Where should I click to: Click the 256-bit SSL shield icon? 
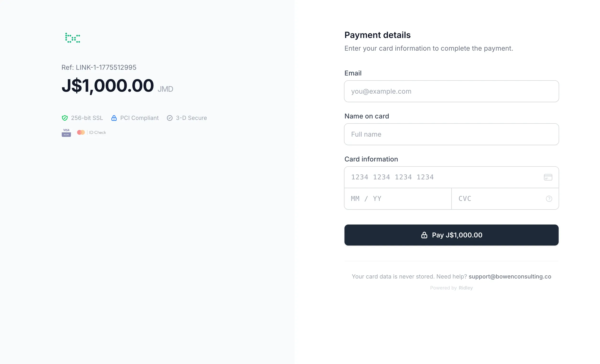[x=65, y=118]
